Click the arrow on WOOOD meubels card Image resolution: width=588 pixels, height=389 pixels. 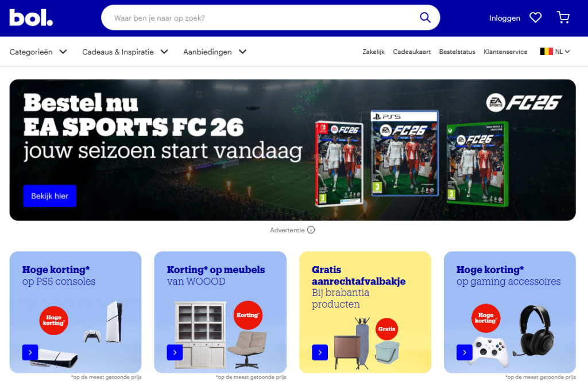[175, 352]
